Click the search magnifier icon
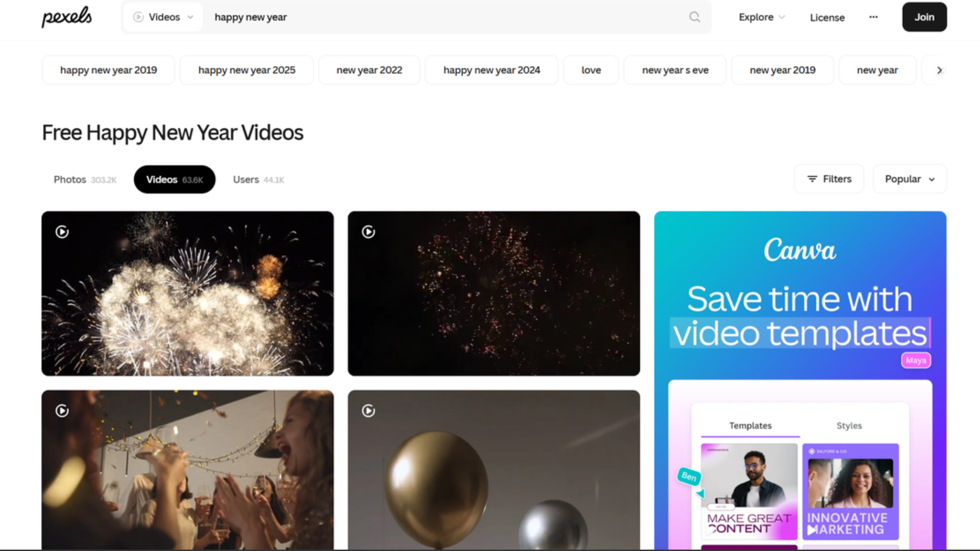The width and height of the screenshot is (980, 551). point(695,17)
